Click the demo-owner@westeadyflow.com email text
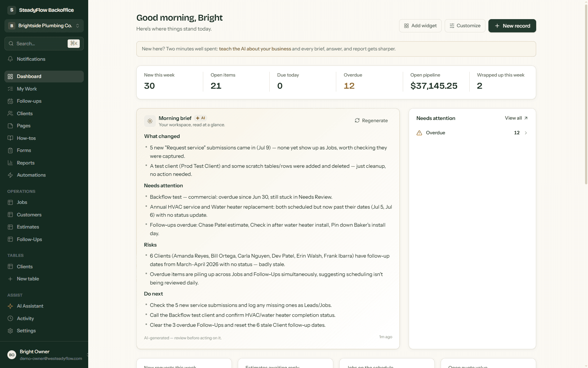 51,358
